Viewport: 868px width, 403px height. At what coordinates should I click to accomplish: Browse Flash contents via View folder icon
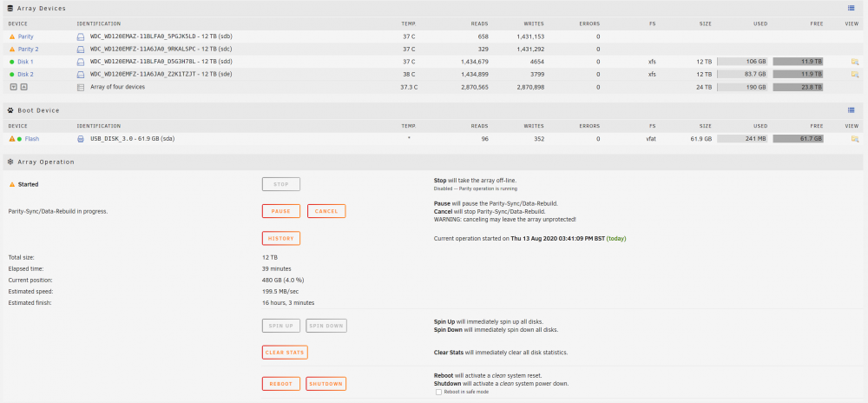tap(855, 139)
